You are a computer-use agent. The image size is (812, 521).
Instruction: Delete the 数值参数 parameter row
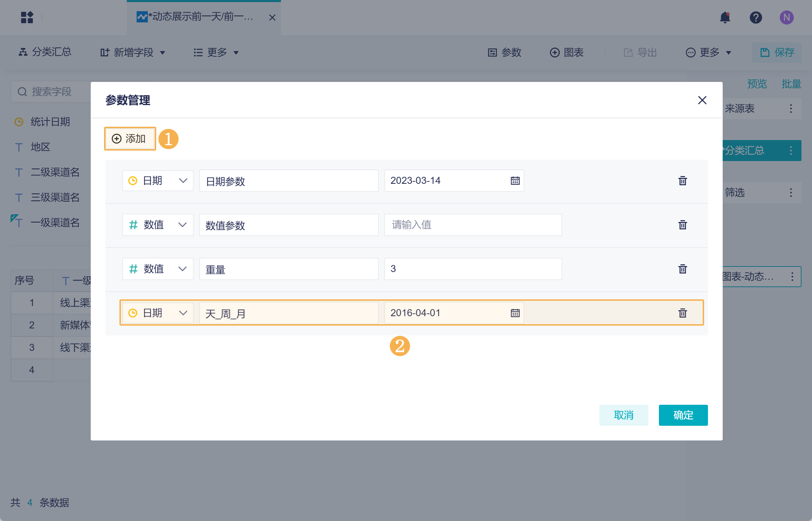pyautogui.click(x=682, y=225)
